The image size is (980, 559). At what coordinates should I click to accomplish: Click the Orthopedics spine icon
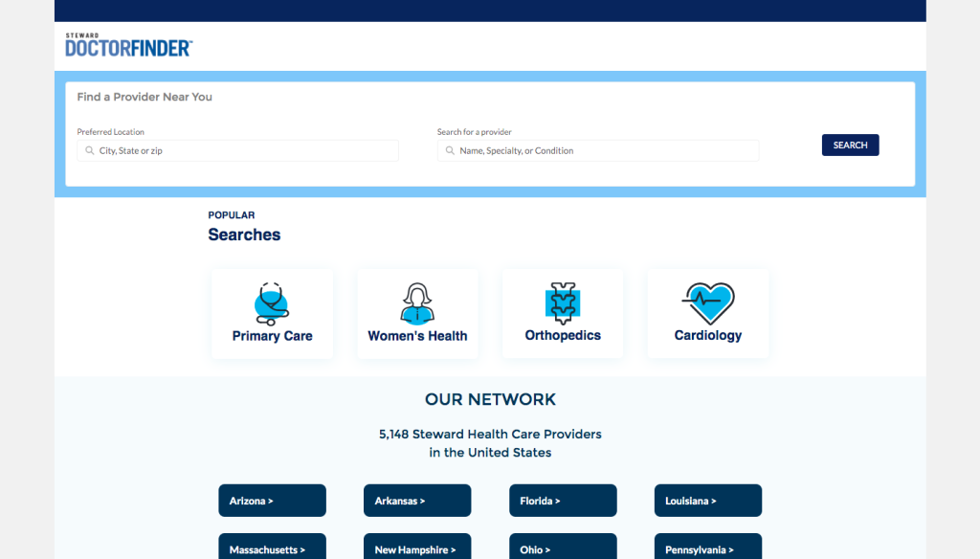[563, 303]
